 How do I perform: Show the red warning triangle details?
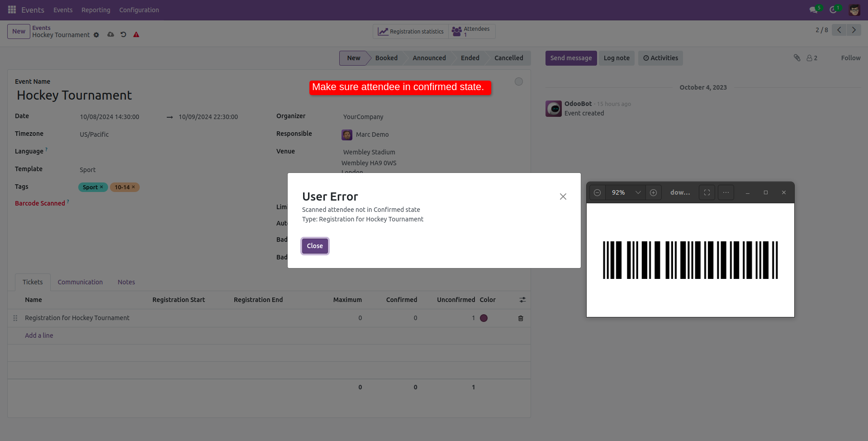coord(136,34)
